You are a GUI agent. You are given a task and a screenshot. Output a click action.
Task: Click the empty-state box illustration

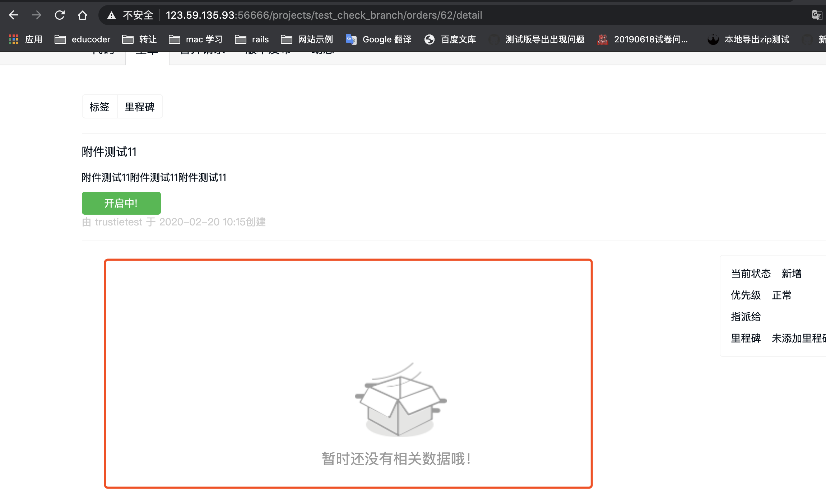click(400, 400)
